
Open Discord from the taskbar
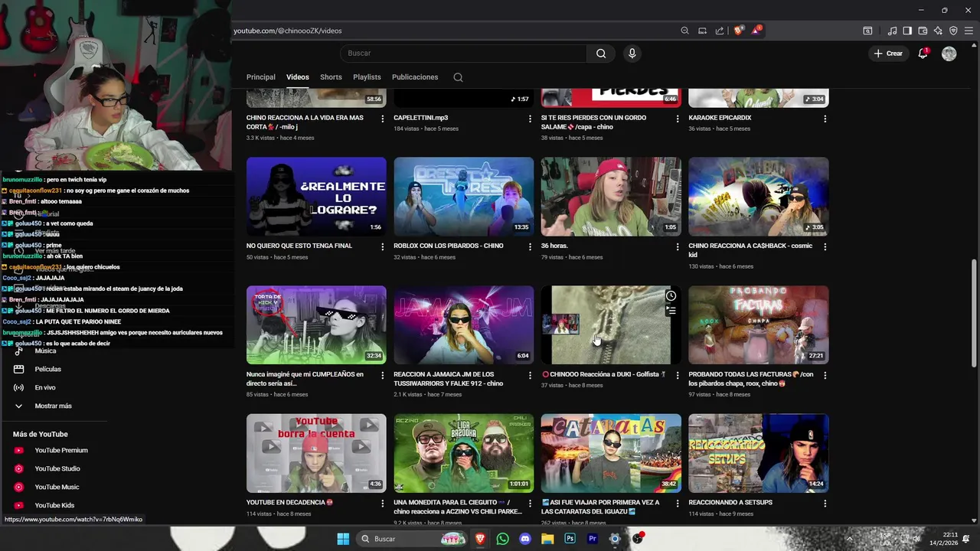(524, 539)
